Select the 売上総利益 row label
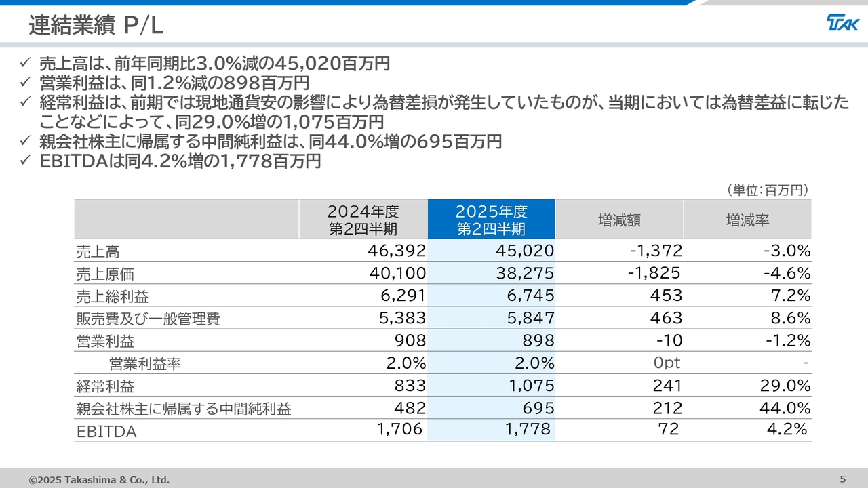868x488 pixels. pos(112,297)
